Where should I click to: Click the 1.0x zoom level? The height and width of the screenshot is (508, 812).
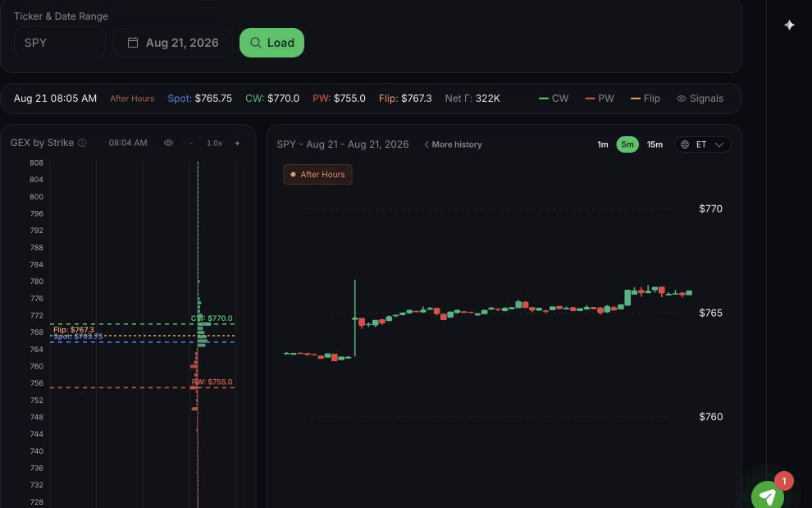pos(214,143)
